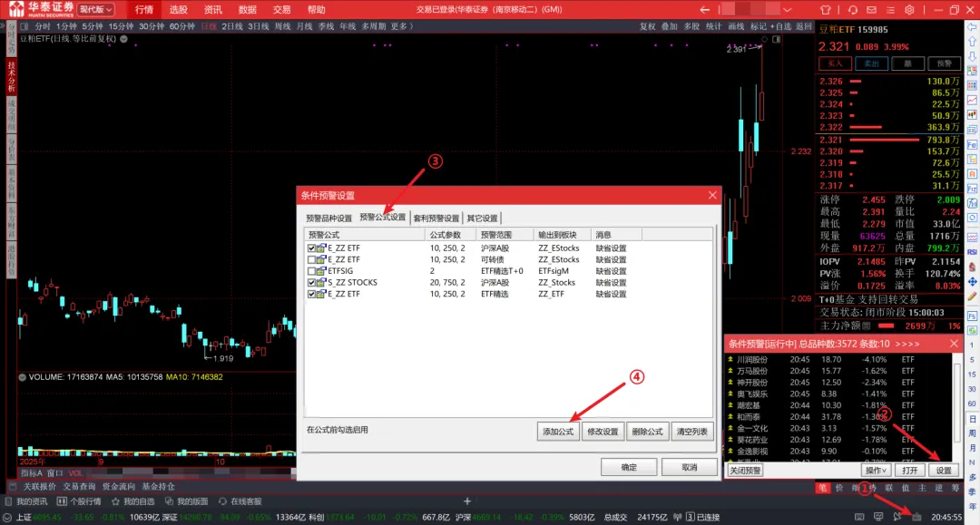This screenshot has height=525, width=980.
Task: Switch to 预警品种设置 tab
Action: 328,218
